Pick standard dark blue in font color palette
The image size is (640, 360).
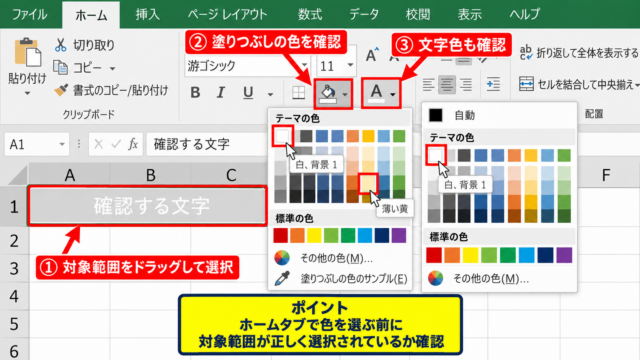coord(545,255)
